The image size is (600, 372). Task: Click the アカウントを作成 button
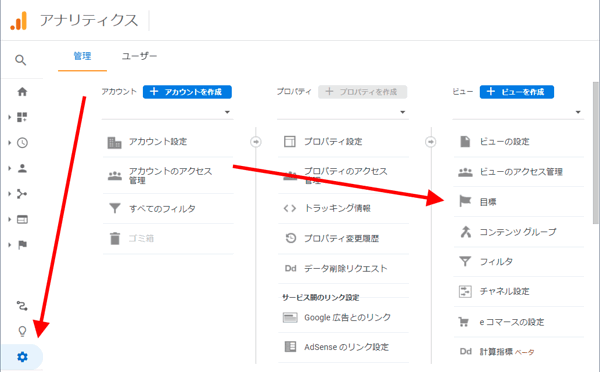point(187,92)
